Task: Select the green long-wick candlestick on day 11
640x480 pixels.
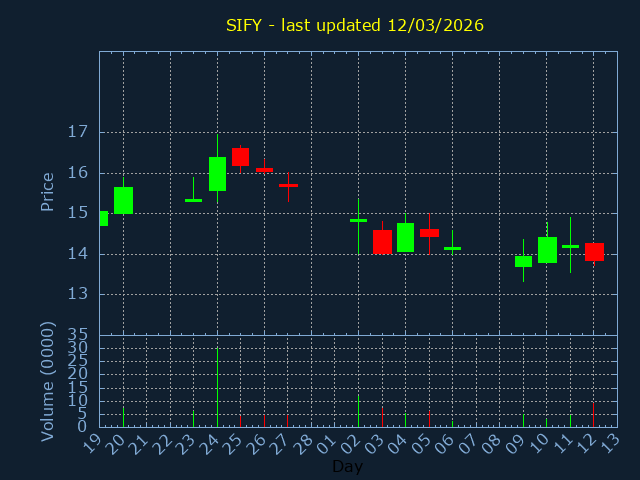Action: [570, 246]
